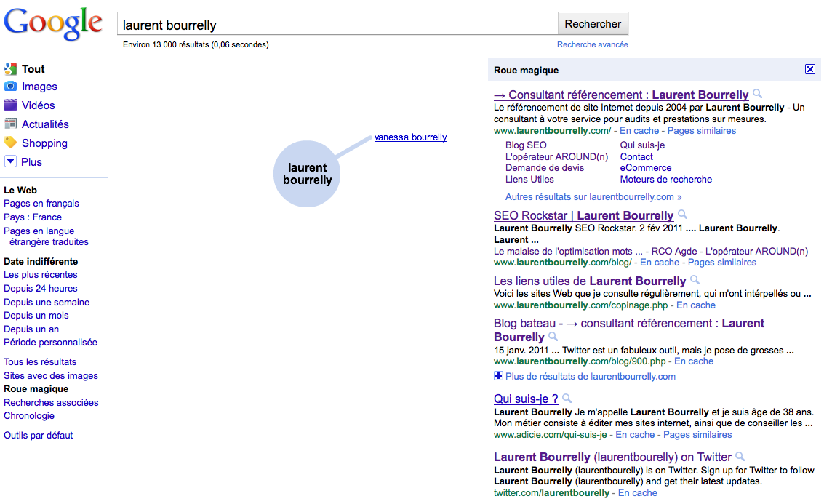Click the Shopping tag icon

point(10,143)
